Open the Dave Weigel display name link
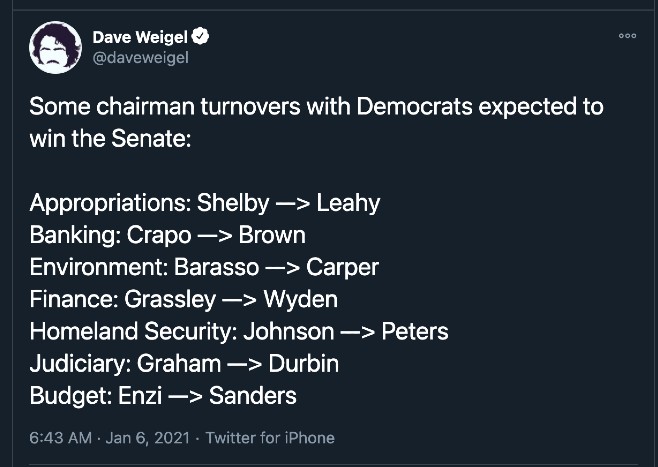This screenshot has width=658, height=467. click(140, 37)
